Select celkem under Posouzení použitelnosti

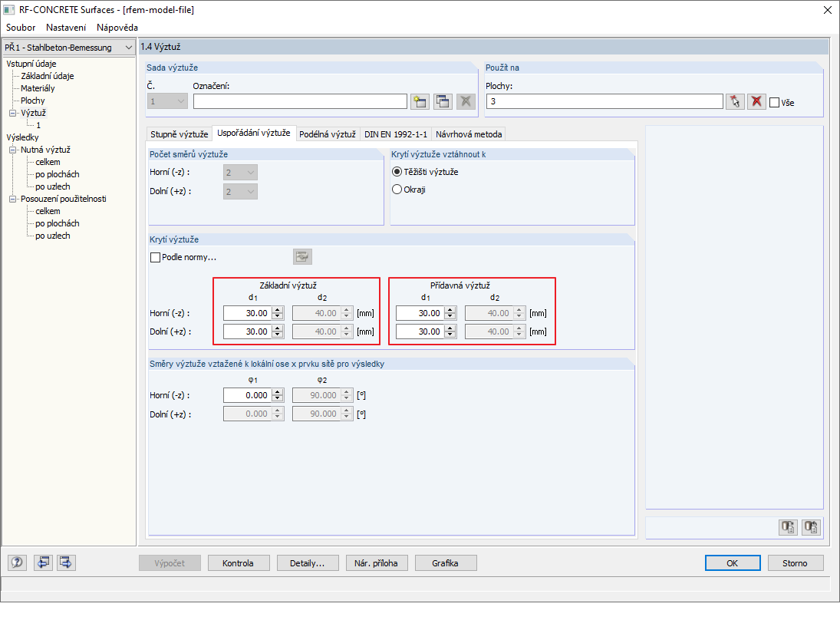48,211
